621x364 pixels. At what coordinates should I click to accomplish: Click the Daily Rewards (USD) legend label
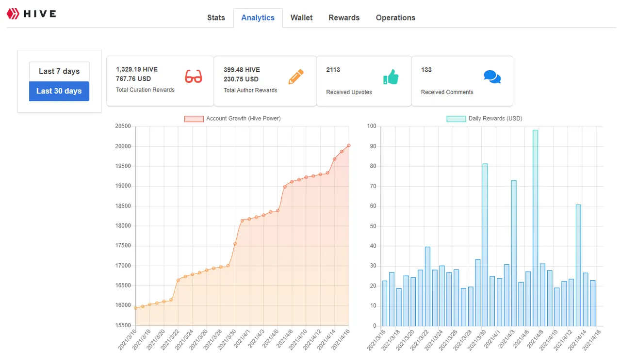495,119
